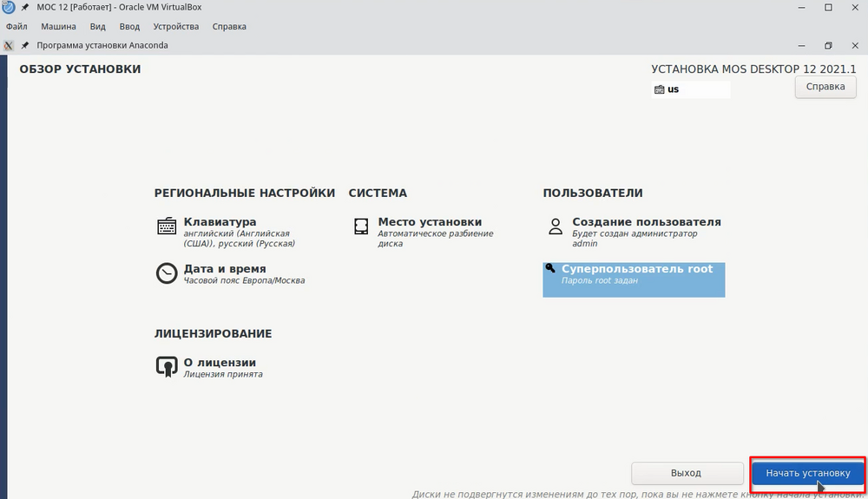Image resolution: width=868 pixels, height=499 pixels.
Task: Click the keyboard icon next to Клавиатура
Action: [x=167, y=227]
